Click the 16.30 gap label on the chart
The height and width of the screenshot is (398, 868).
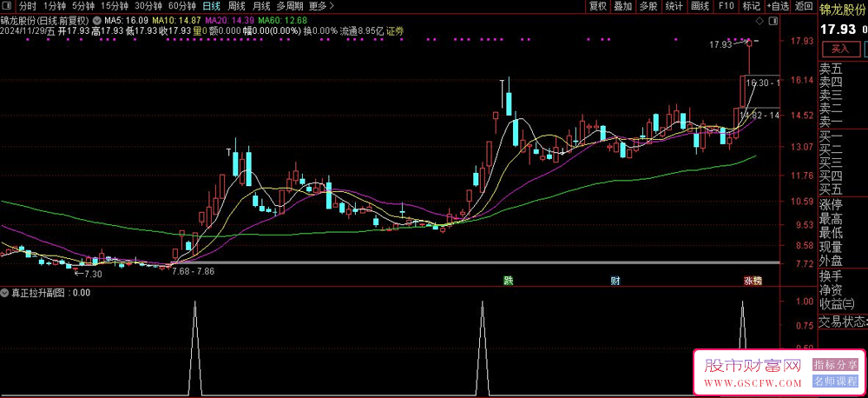point(762,83)
